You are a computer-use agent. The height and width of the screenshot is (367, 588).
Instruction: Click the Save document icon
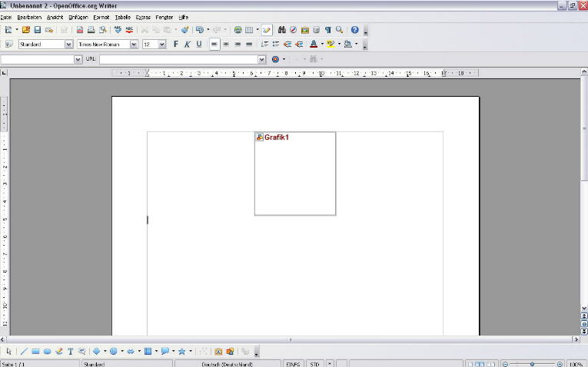point(37,30)
